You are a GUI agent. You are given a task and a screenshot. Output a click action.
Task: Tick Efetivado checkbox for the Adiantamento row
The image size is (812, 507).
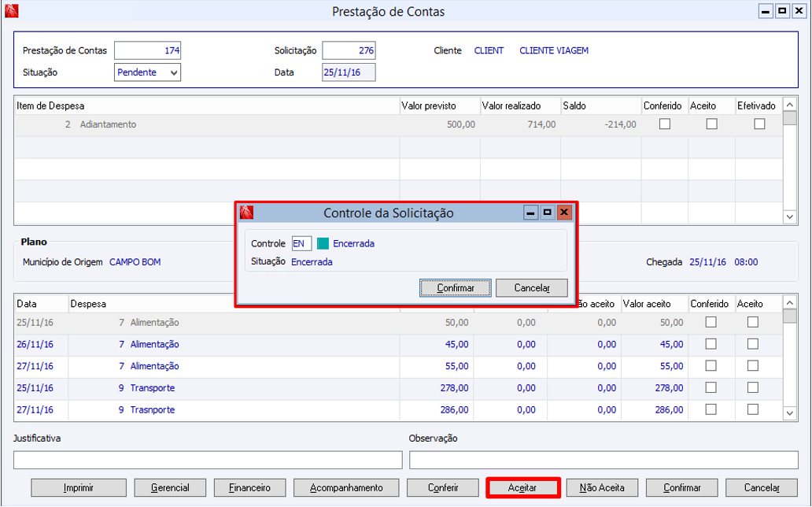coord(758,124)
